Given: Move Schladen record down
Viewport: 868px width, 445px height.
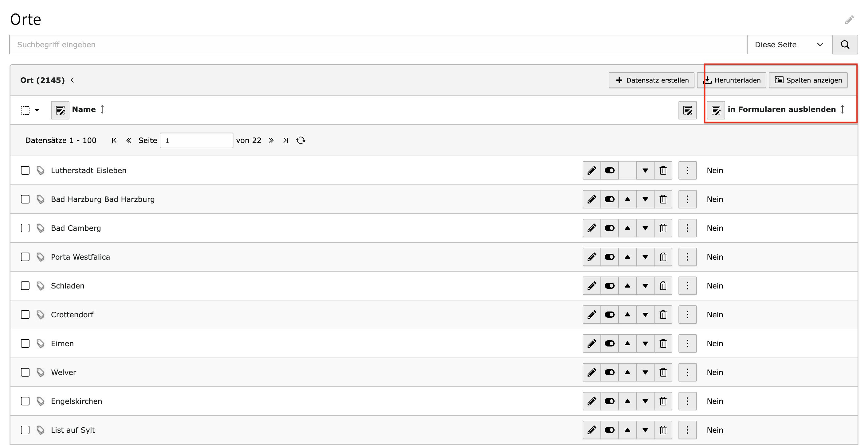Looking at the screenshot, I should point(645,286).
